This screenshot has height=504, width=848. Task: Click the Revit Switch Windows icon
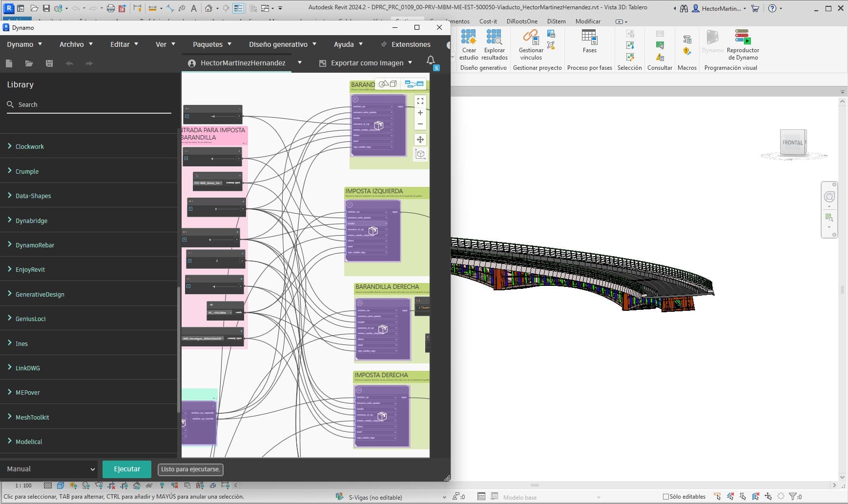[266, 8]
